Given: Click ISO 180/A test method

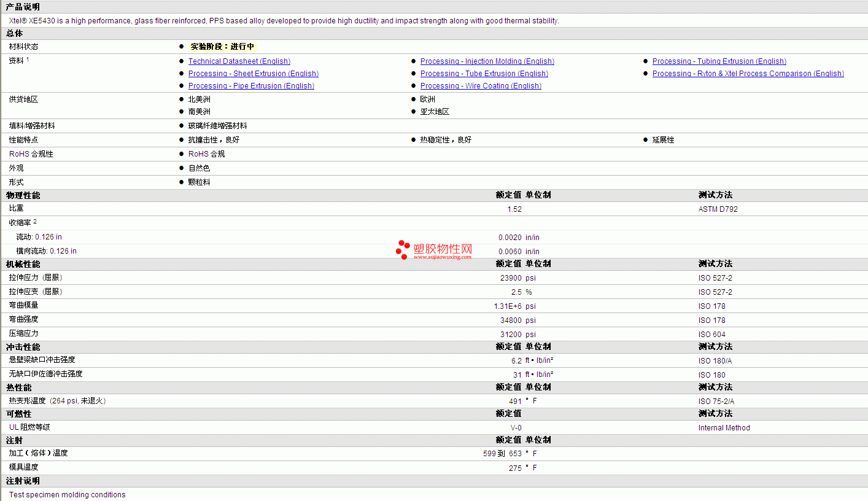Looking at the screenshot, I should tap(715, 361).
